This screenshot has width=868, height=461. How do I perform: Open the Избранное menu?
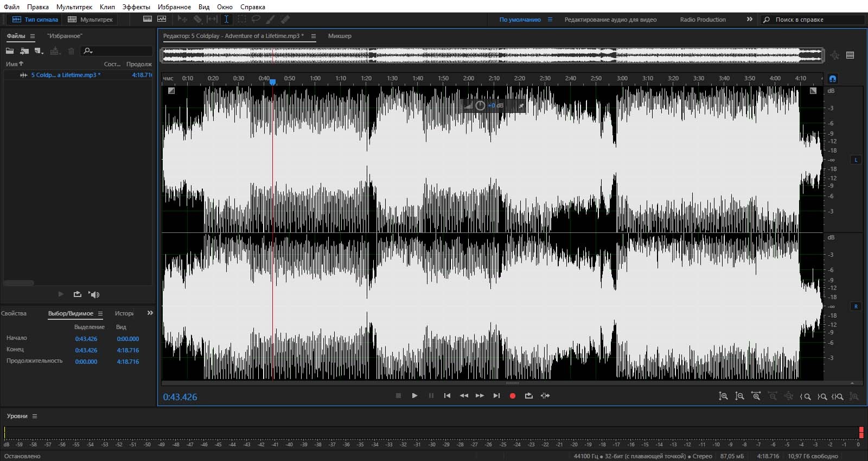[174, 7]
